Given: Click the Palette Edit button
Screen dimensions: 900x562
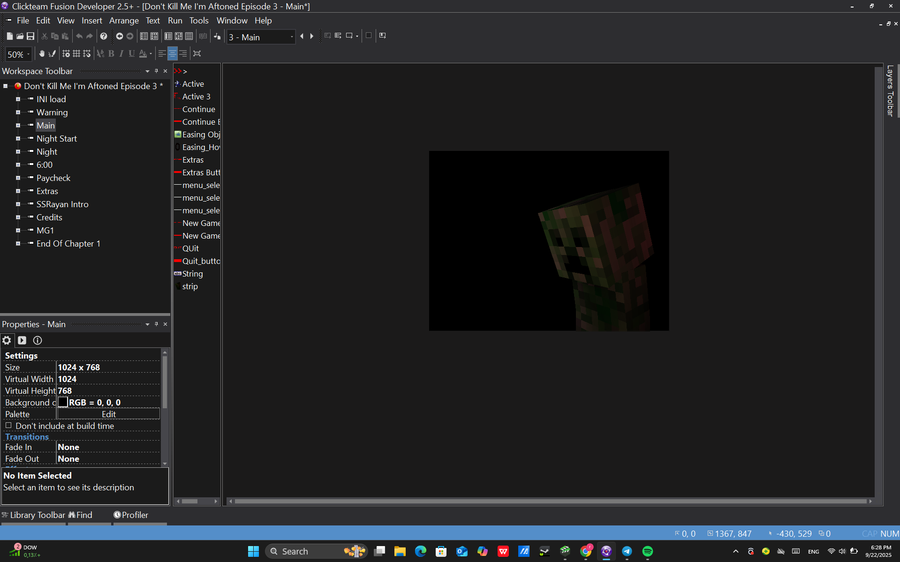Looking at the screenshot, I should (x=108, y=414).
